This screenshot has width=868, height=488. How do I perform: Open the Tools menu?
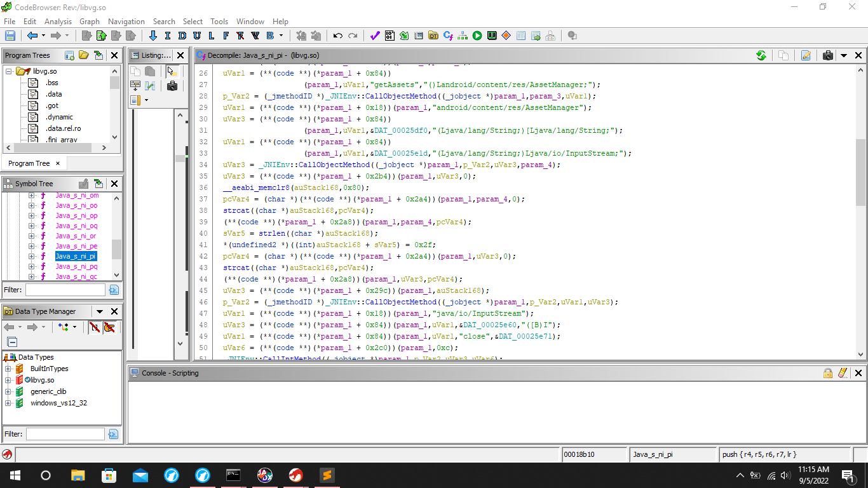click(x=219, y=21)
